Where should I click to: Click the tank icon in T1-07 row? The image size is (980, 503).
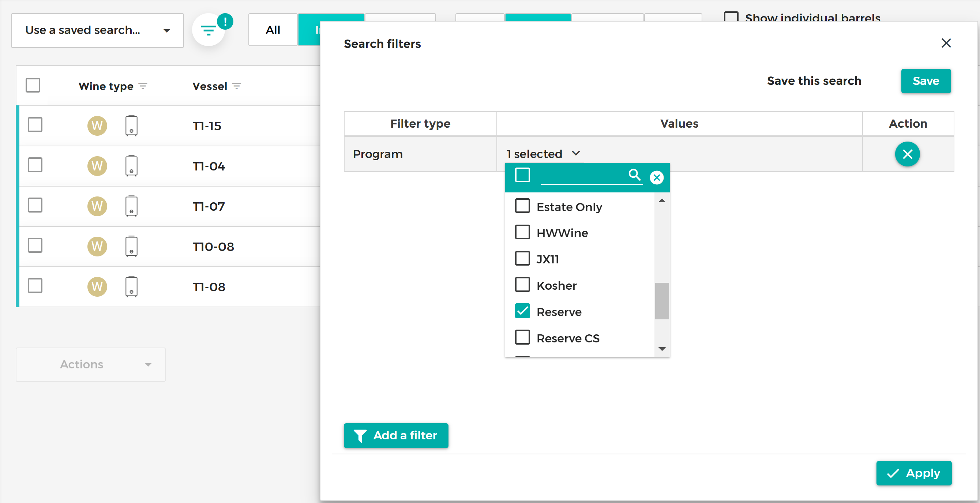[x=131, y=206]
